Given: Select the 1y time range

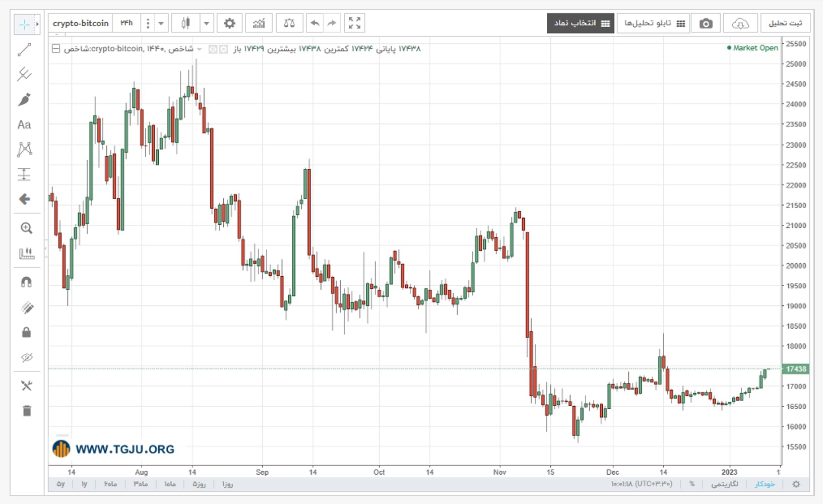Looking at the screenshot, I should coord(84,484).
